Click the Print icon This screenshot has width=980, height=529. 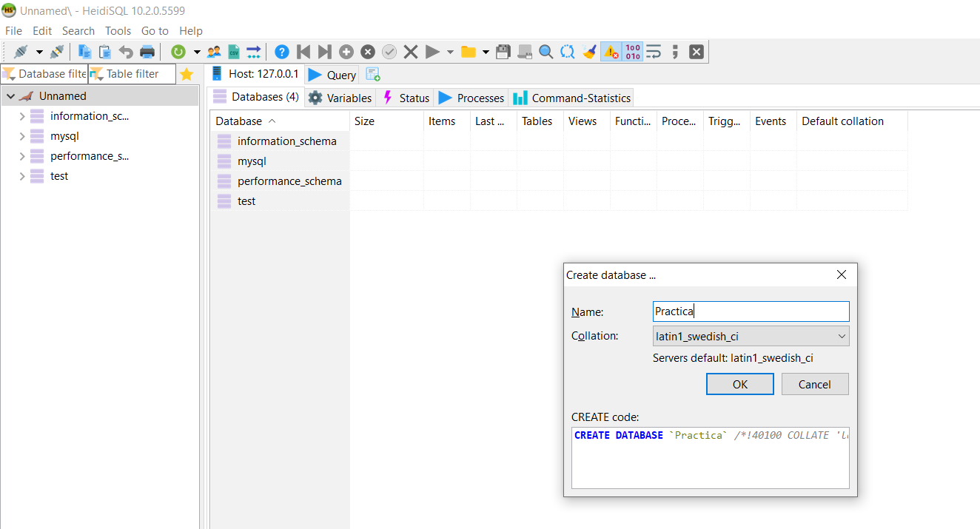(147, 52)
